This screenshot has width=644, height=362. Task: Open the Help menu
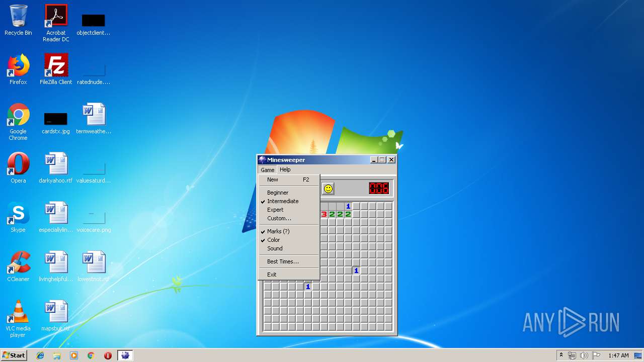pyautogui.click(x=285, y=170)
